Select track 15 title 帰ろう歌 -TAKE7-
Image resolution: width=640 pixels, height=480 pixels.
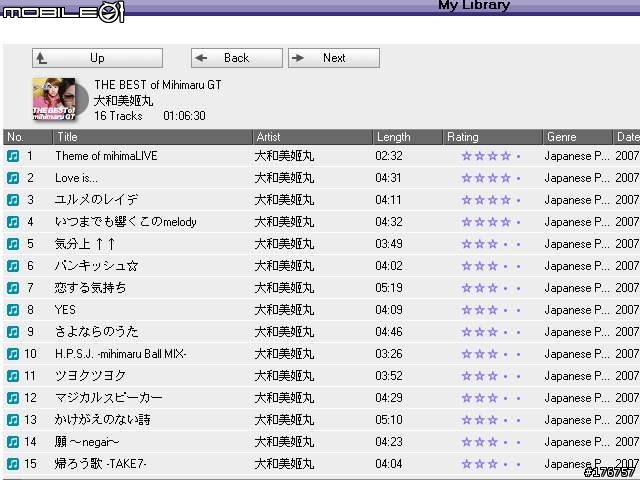101,464
